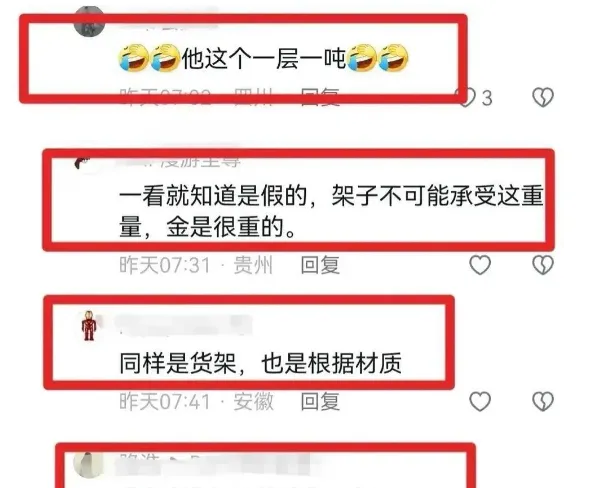Dislike the '他这个一层一吨' comment via broken heart
This screenshot has height=488, width=596.
[543, 97]
